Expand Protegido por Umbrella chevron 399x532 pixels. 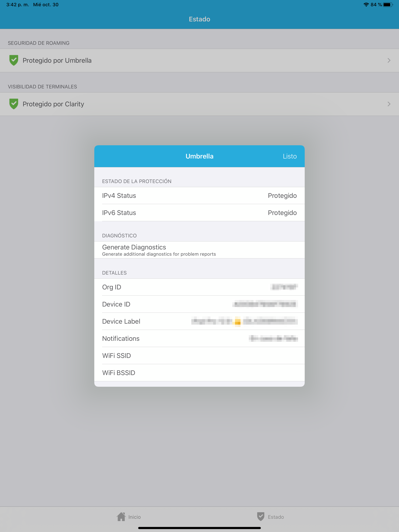coord(389,60)
